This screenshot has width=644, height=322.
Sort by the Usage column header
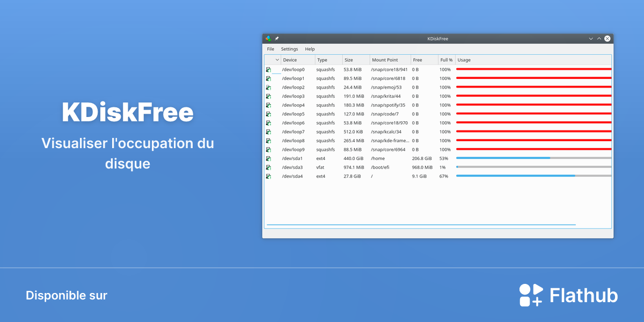click(533, 60)
